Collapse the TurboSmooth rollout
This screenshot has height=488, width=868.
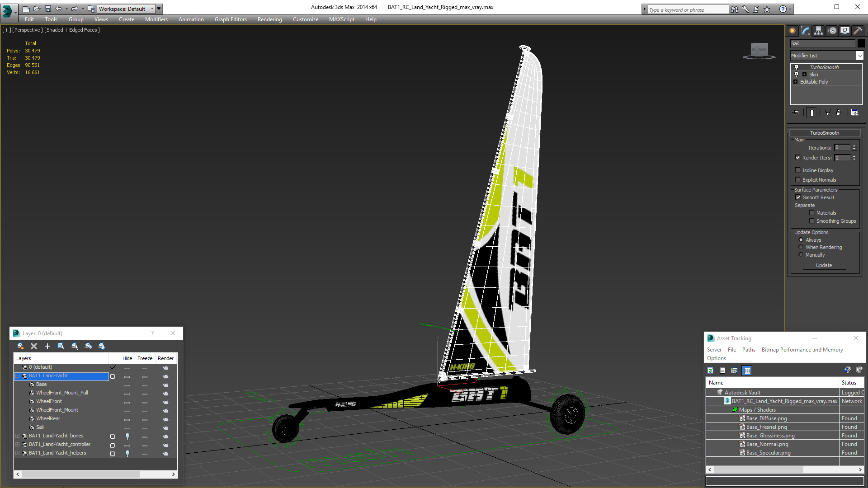click(825, 133)
